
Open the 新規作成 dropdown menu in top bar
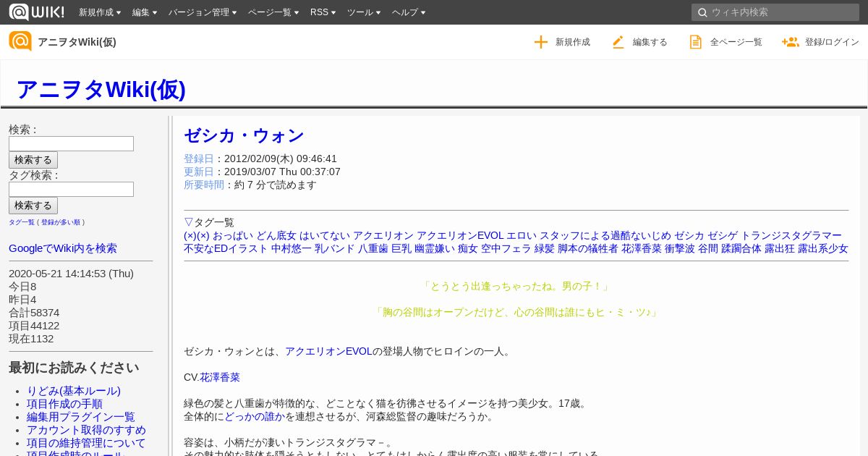(100, 12)
